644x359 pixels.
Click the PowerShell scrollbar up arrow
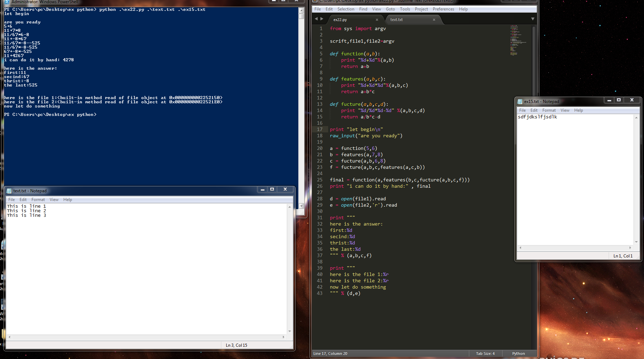[301, 10]
